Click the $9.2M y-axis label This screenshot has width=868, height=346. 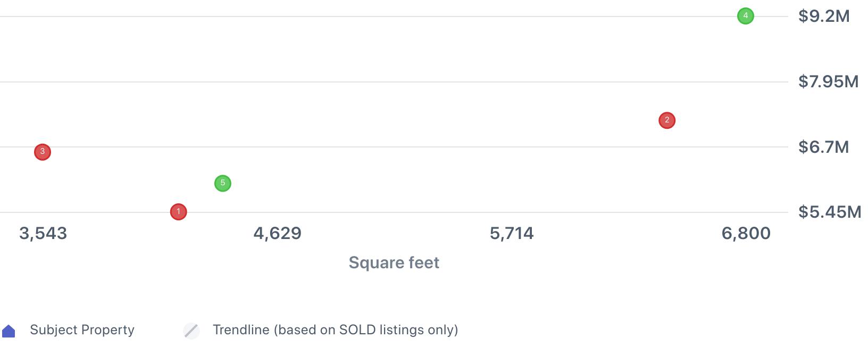coord(824,16)
